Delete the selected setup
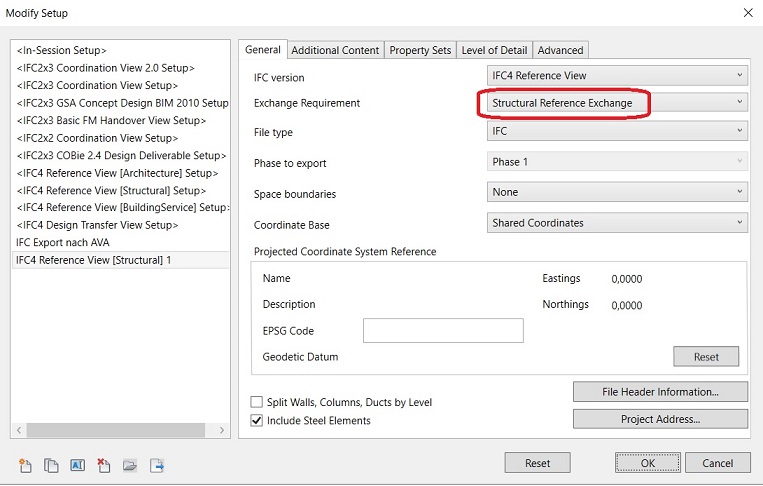Image resolution: width=763 pixels, height=486 pixels. 104,465
